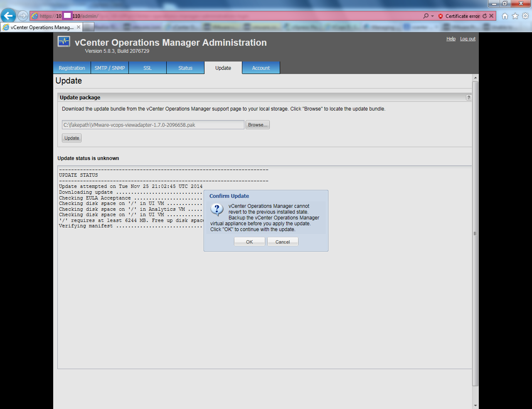Click the Help link in header
Screen dimensions: 532x409
coord(451,39)
